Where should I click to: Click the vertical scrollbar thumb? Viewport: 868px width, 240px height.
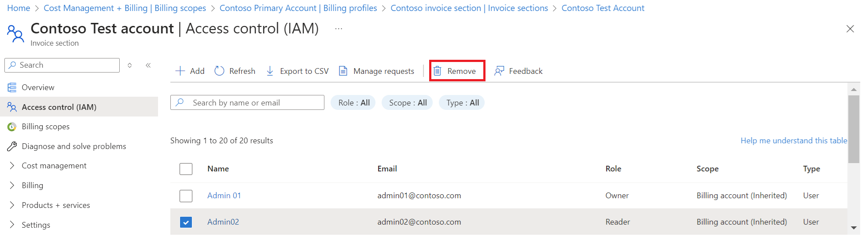[x=853, y=129]
